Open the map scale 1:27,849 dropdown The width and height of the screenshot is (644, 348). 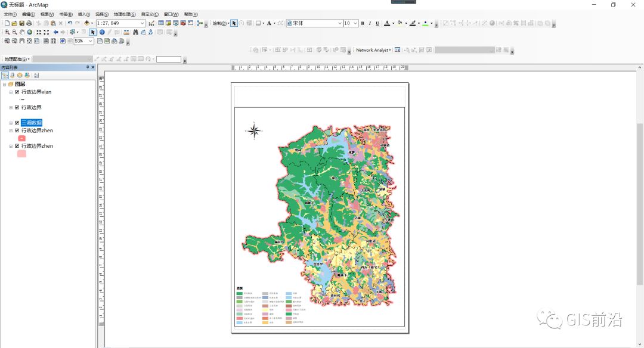point(143,23)
